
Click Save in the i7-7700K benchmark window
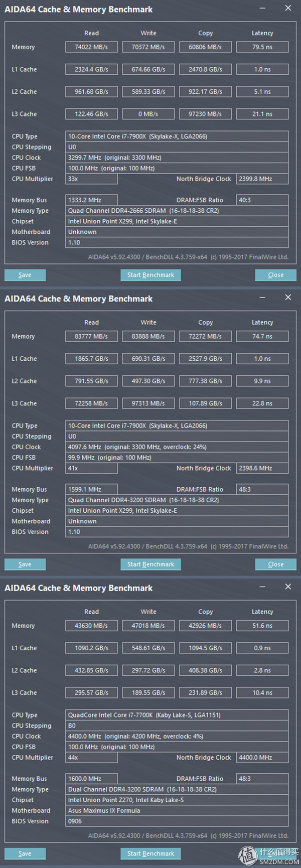(x=25, y=853)
